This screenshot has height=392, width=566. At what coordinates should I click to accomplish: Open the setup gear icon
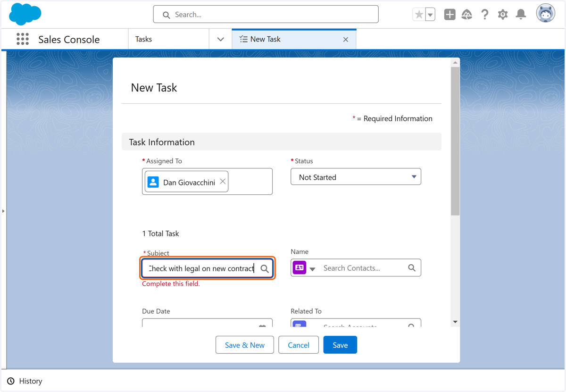[x=503, y=15]
